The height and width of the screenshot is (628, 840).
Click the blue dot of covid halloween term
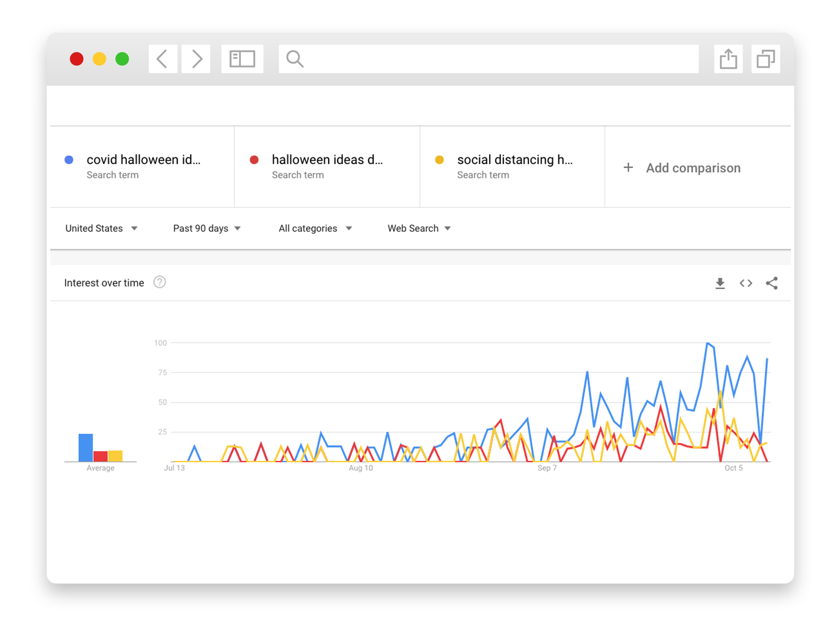pos(69,160)
